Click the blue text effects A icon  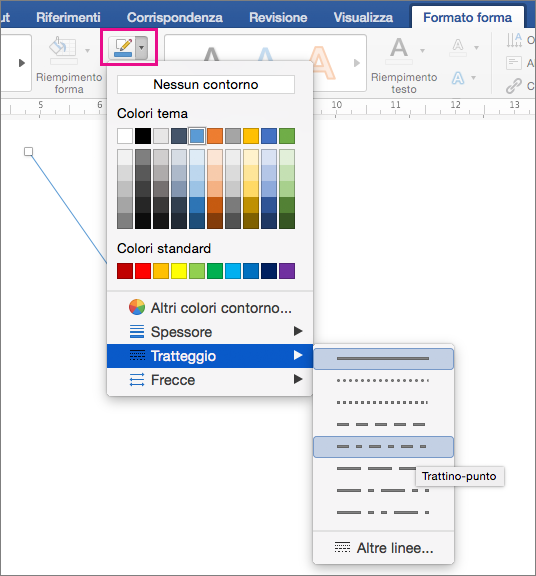[x=458, y=78]
